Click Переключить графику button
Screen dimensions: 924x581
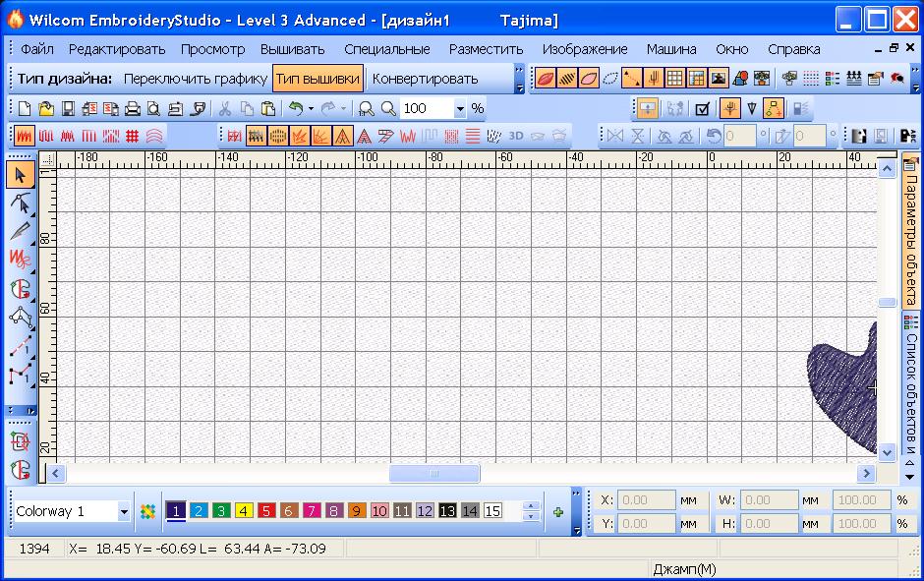(x=195, y=79)
